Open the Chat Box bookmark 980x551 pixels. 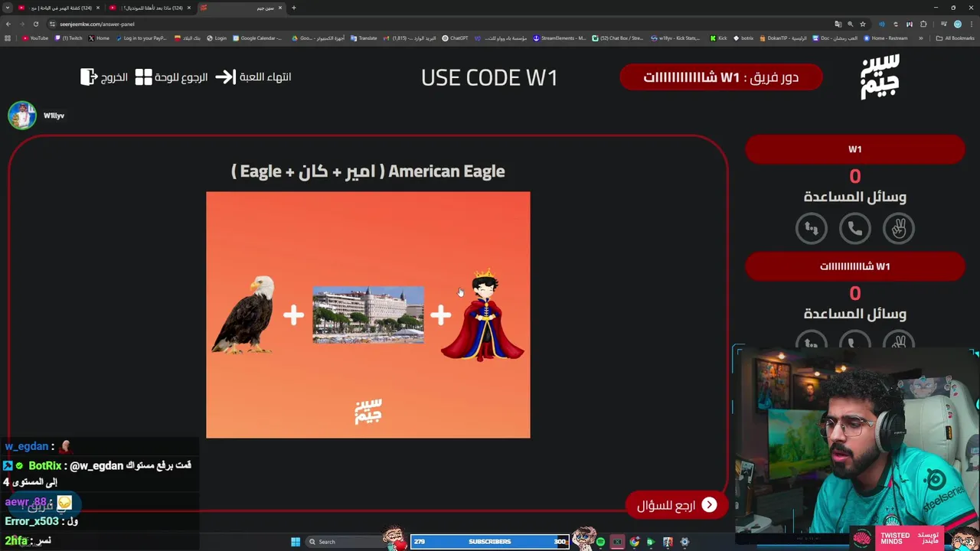point(618,37)
